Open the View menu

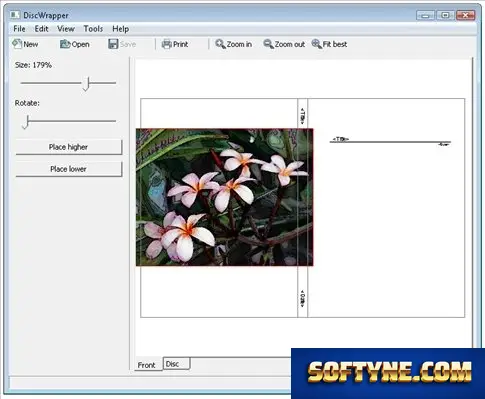[x=66, y=29]
